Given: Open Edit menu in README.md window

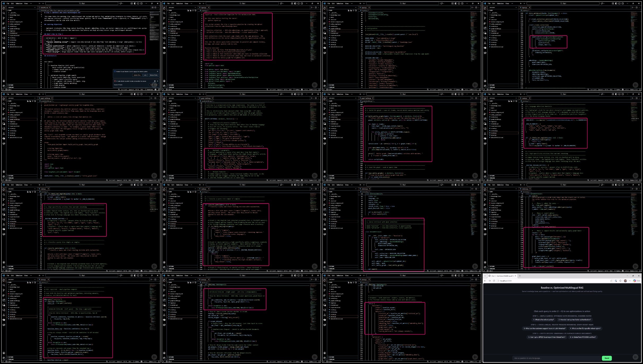Looking at the screenshot, I should point(12,3).
